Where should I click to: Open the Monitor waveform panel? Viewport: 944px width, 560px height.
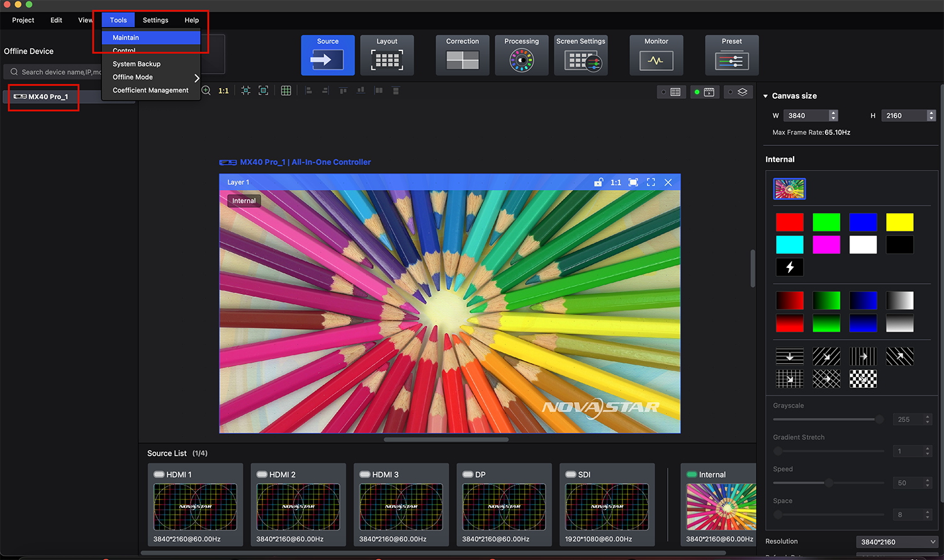[656, 55]
